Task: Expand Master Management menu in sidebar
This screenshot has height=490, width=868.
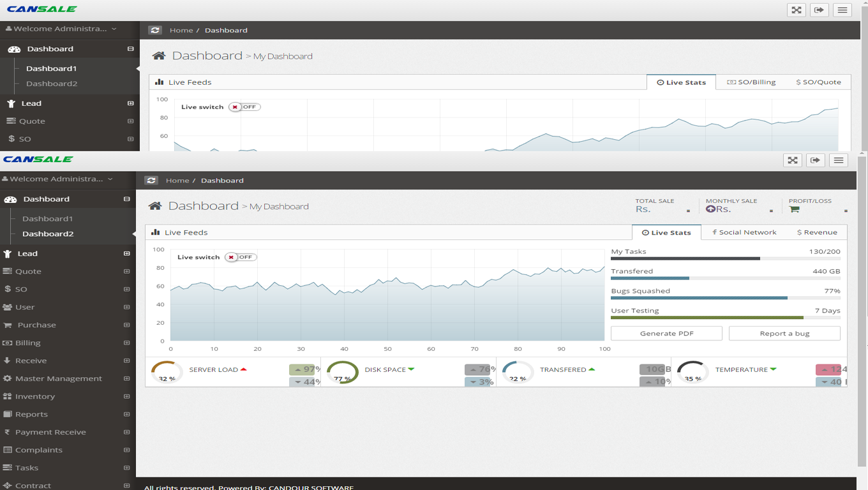Action: [x=126, y=378]
